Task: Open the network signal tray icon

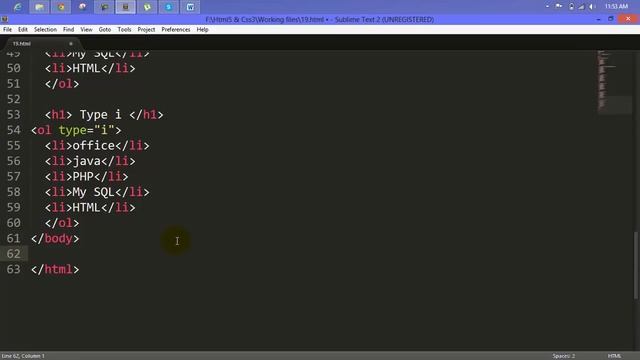Action: [x=582, y=7]
